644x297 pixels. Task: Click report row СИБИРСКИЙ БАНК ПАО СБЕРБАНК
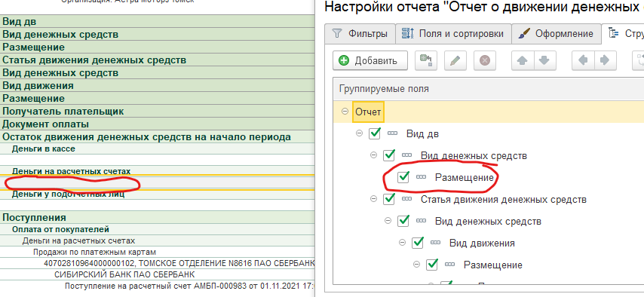coord(158,274)
